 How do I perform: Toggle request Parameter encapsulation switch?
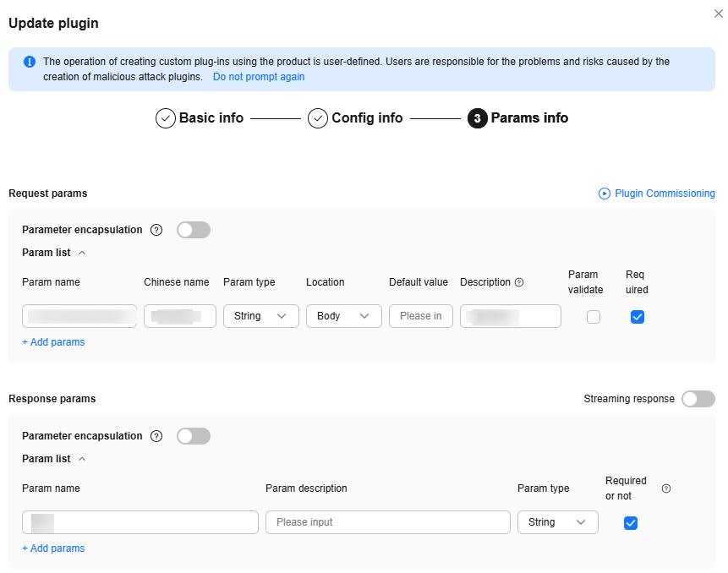click(x=194, y=230)
